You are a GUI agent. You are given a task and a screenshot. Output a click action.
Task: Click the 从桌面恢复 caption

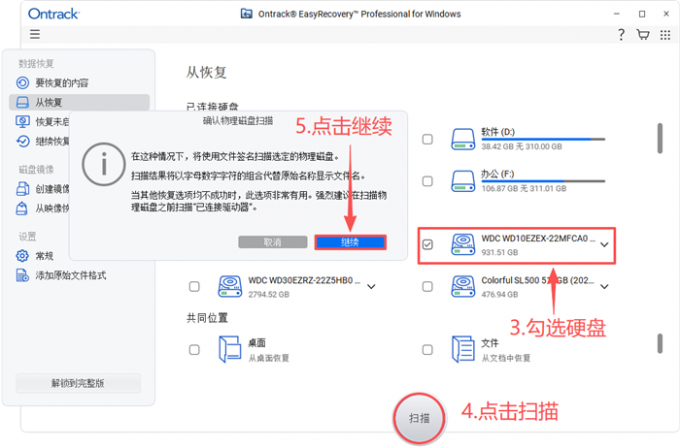[x=269, y=358]
